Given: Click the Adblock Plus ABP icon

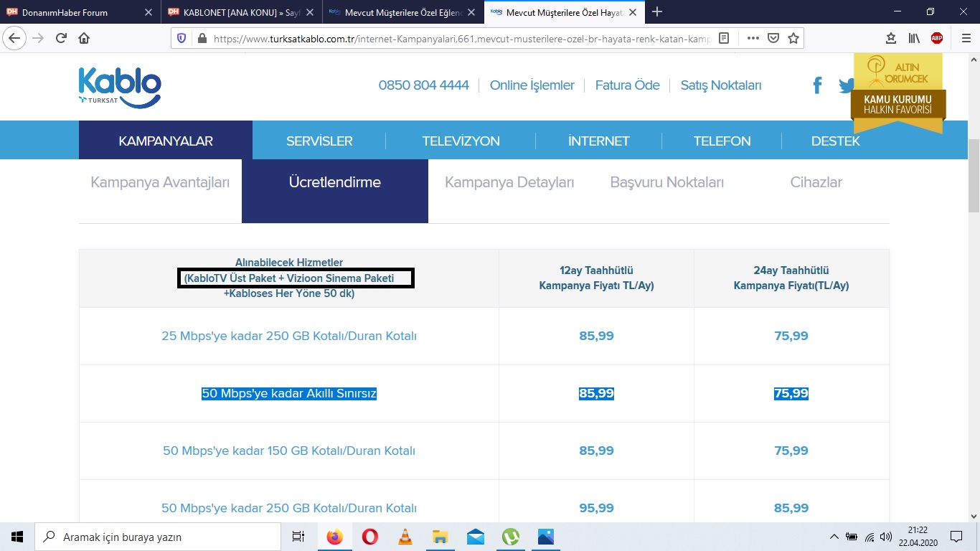Looking at the screenshot, I should [937, 38].
